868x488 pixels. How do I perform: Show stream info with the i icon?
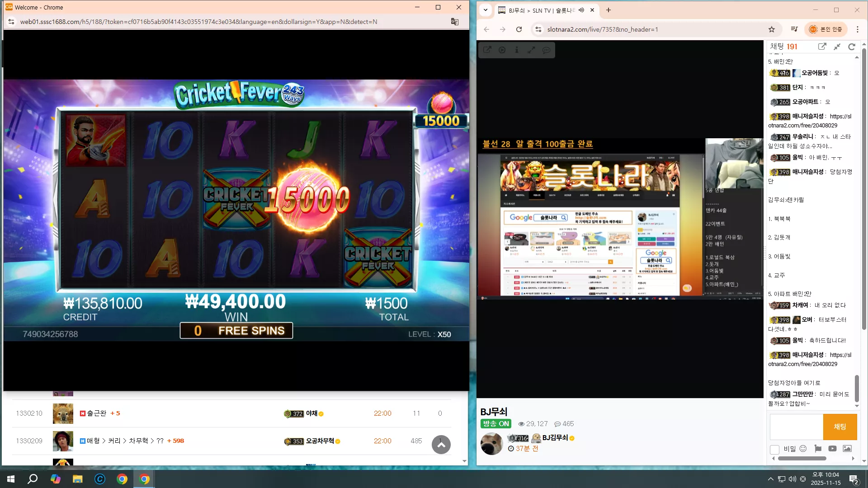[517, 50]
